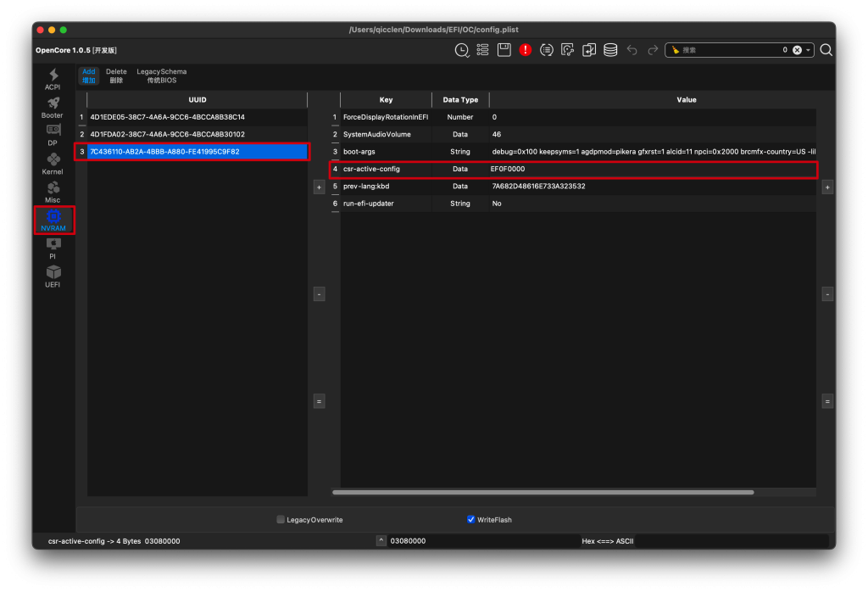Screen dimensions: 868x592
Task: Click the red exclamation validation icon
Action: click(526, 50)
